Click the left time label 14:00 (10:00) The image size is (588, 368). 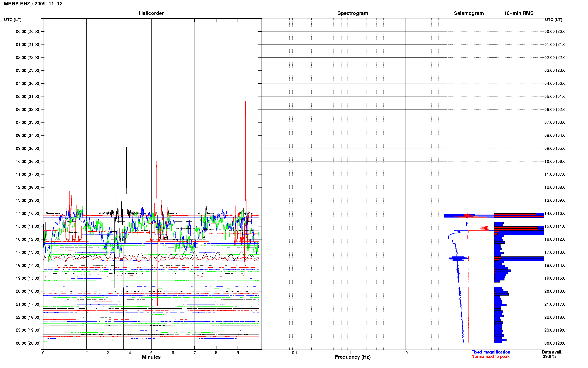click(x=28, y=213)
